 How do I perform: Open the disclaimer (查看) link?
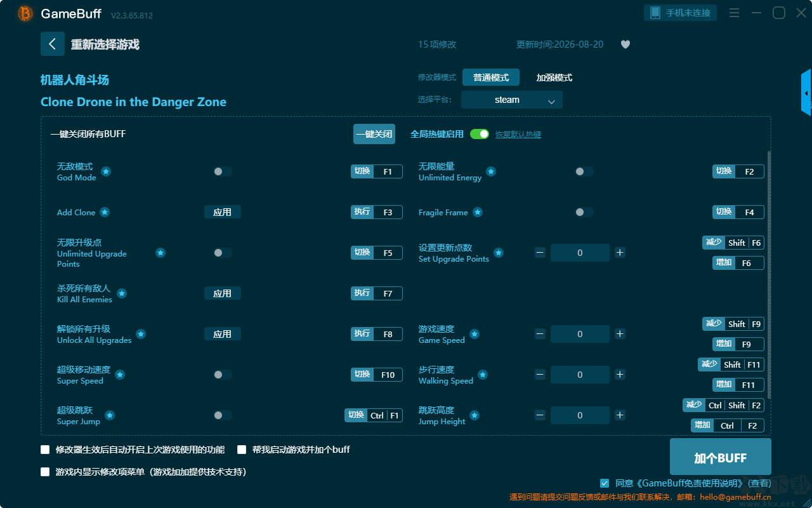click(758, 484)
